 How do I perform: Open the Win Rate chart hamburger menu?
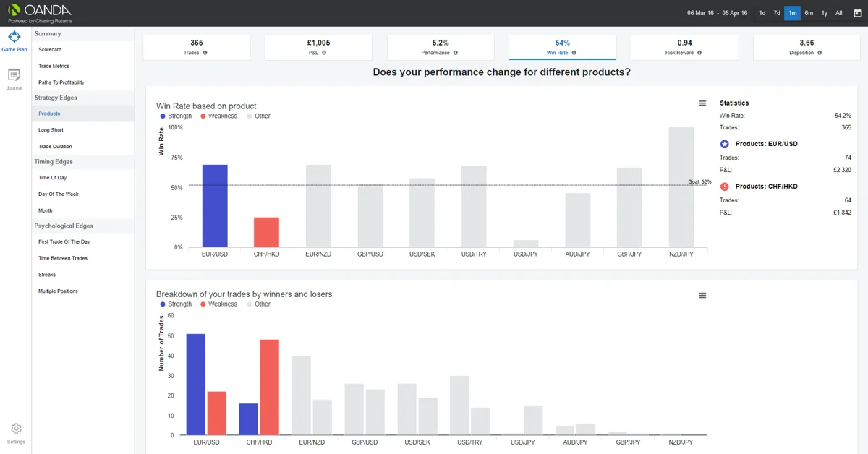(x=702, y=103)
